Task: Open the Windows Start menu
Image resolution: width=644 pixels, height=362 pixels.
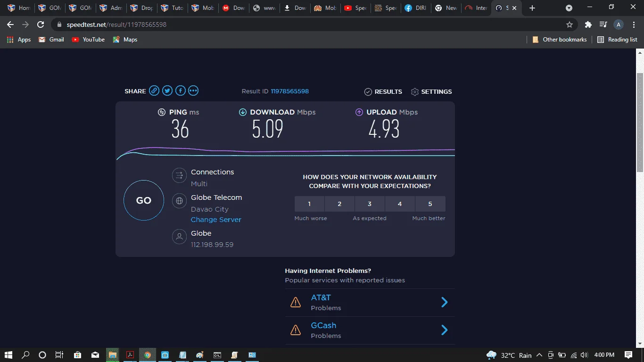Action: (9, 355)
